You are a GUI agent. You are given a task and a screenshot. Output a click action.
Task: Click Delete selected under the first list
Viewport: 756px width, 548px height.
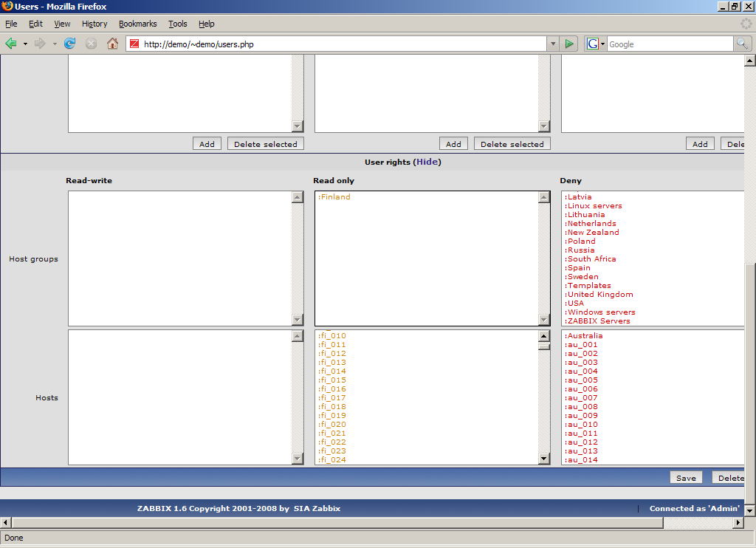266,144
